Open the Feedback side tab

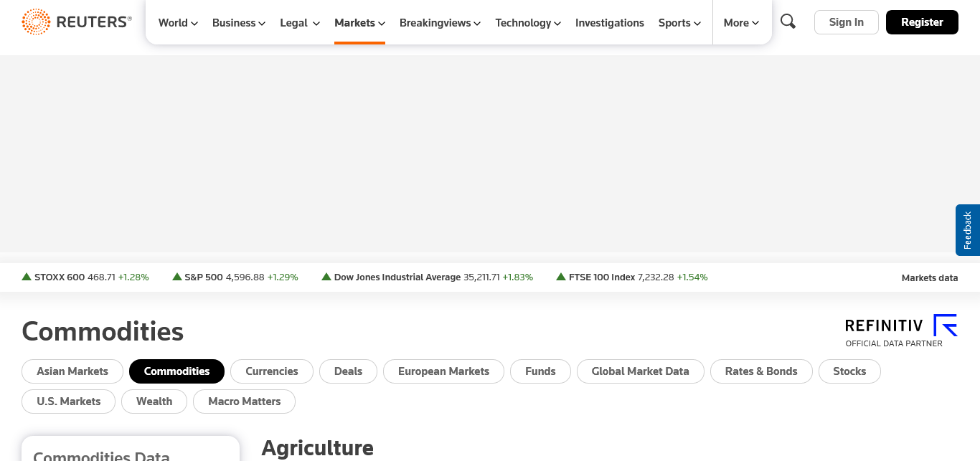click(968, 230)
